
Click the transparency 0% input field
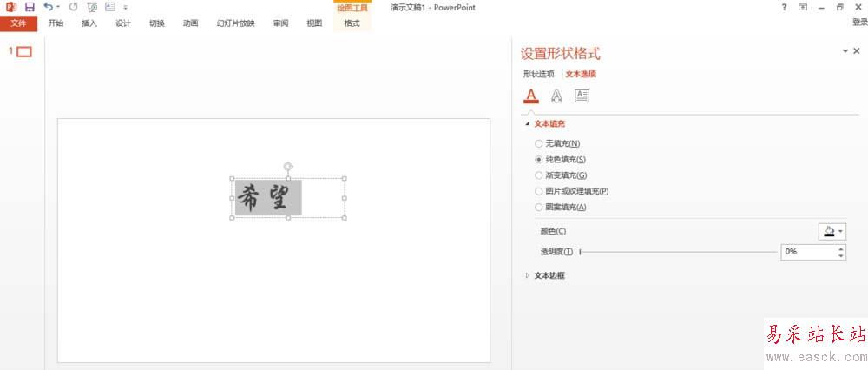[808, 252]
